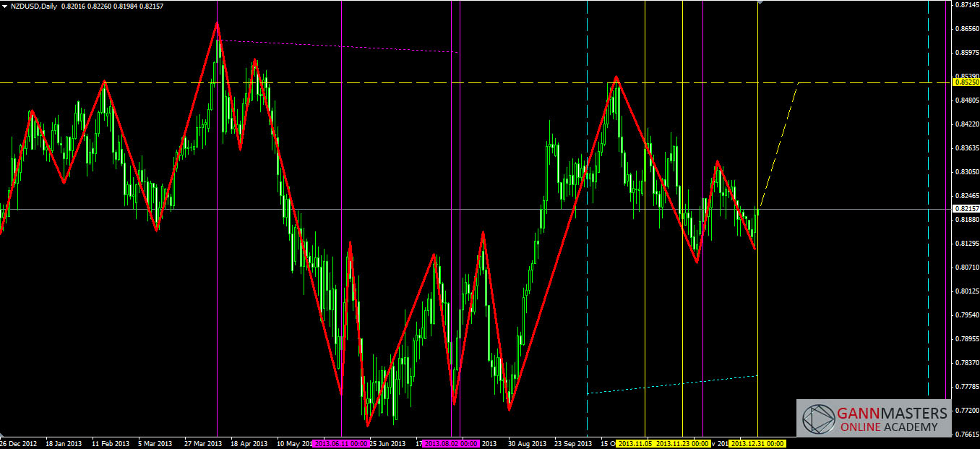Click the 0.86560 price axis label
The height and width of the screenshot is (449, 980).
pyautogui.click(x=966, y=28)
